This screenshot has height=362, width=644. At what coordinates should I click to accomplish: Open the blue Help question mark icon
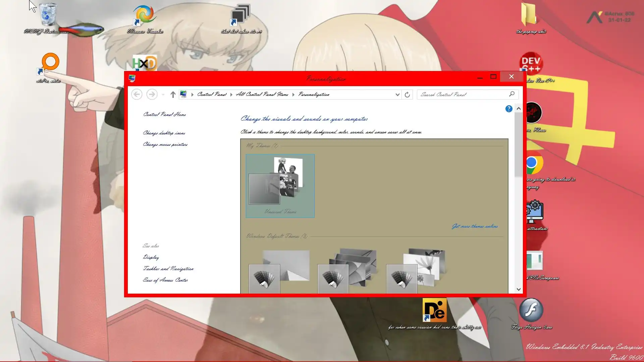pos(508,109)
